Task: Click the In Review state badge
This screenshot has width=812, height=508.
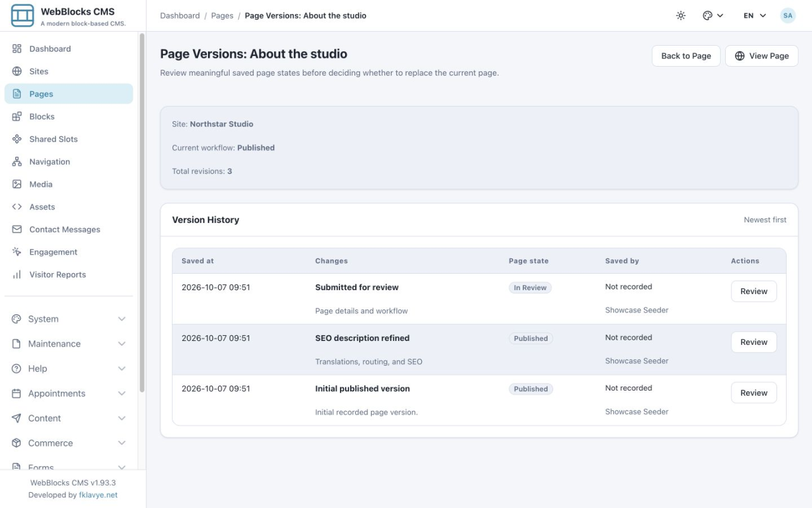Action: tap(530, 288)
